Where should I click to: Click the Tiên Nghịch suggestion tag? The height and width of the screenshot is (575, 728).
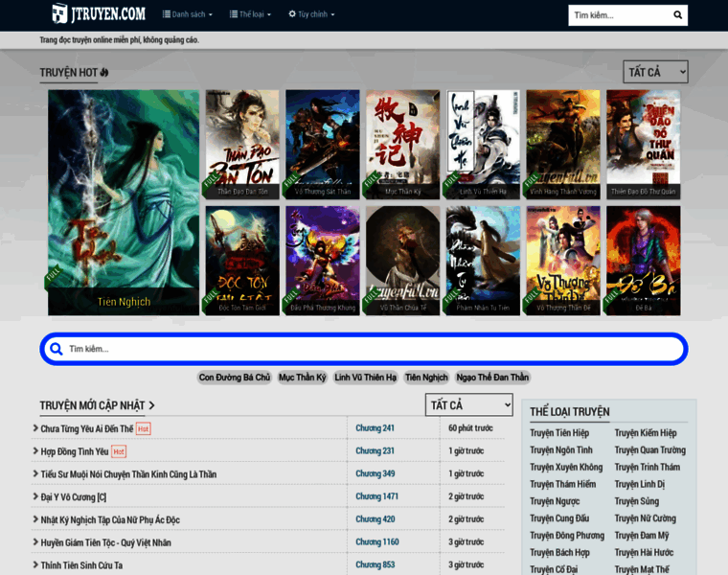[x=426, y=378]
